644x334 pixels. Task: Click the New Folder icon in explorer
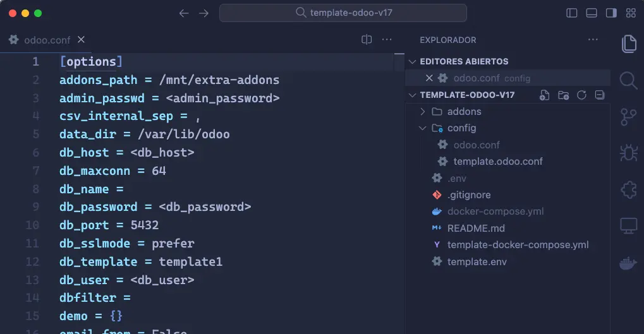563,95
